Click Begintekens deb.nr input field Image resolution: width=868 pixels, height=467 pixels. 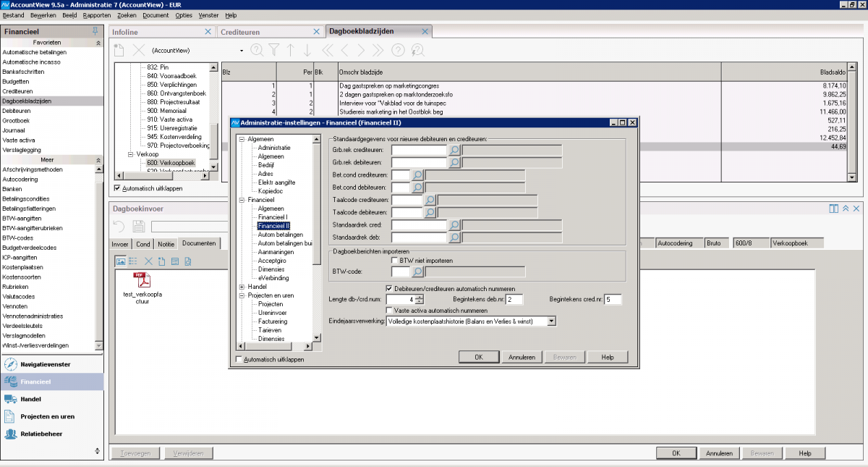coord(514,299)
